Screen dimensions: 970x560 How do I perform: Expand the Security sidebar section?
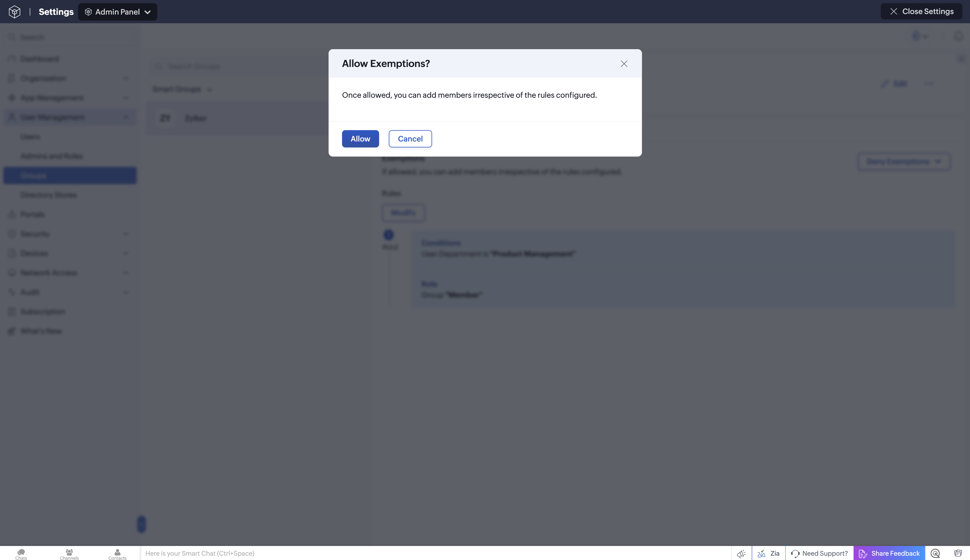point(70,234)
